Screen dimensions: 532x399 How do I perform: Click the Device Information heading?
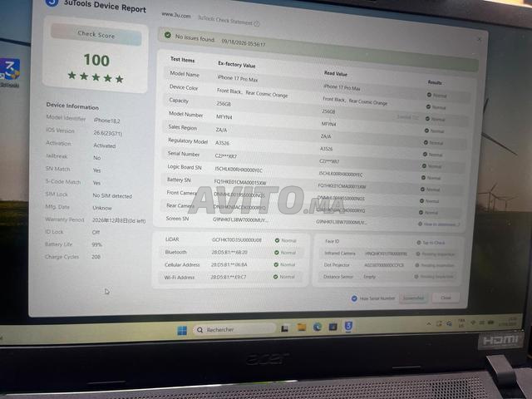[72, 106]
